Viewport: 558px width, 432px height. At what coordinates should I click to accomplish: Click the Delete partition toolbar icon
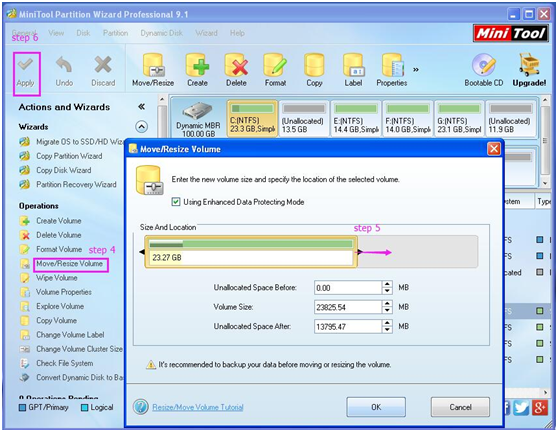(x=236, y=65)
